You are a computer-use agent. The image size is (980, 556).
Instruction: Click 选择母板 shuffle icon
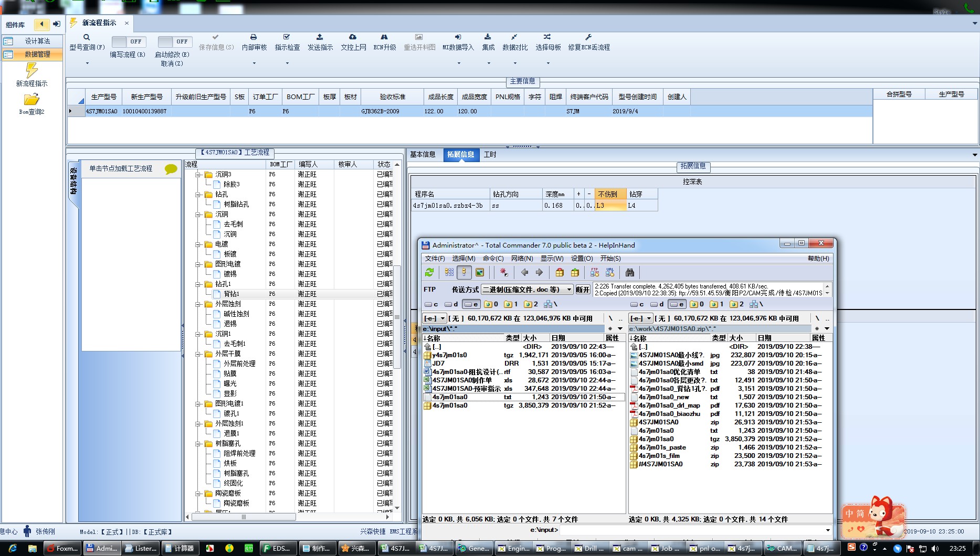547,37
